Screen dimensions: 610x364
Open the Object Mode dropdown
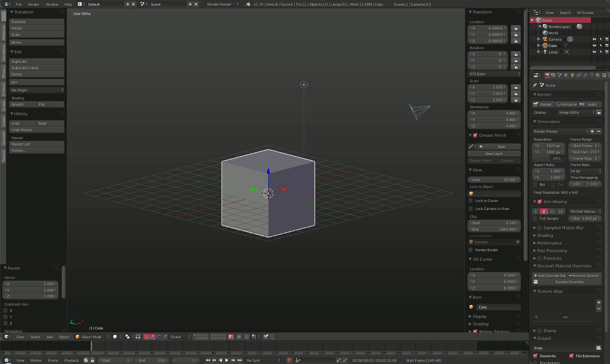pyautogui.click(x=92, y=337)
